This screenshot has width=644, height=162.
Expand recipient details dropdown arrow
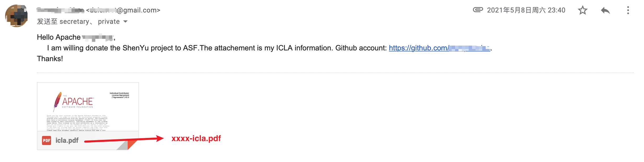125,22
